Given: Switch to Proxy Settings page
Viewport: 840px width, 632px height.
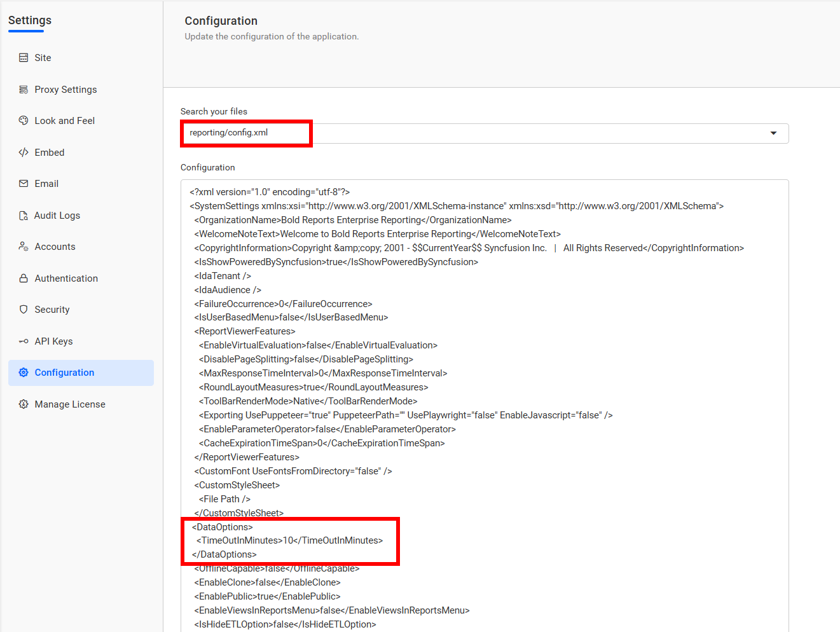Looking at the screenshot, I should pos(65,90).
